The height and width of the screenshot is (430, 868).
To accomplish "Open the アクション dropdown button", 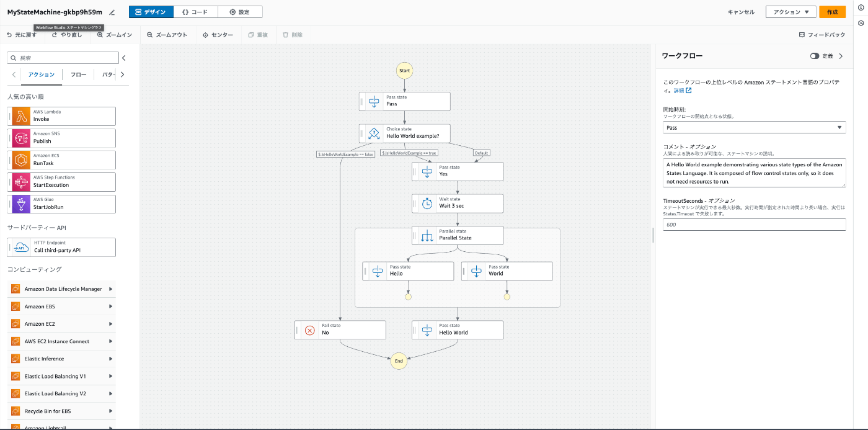I will click(791, 12).
